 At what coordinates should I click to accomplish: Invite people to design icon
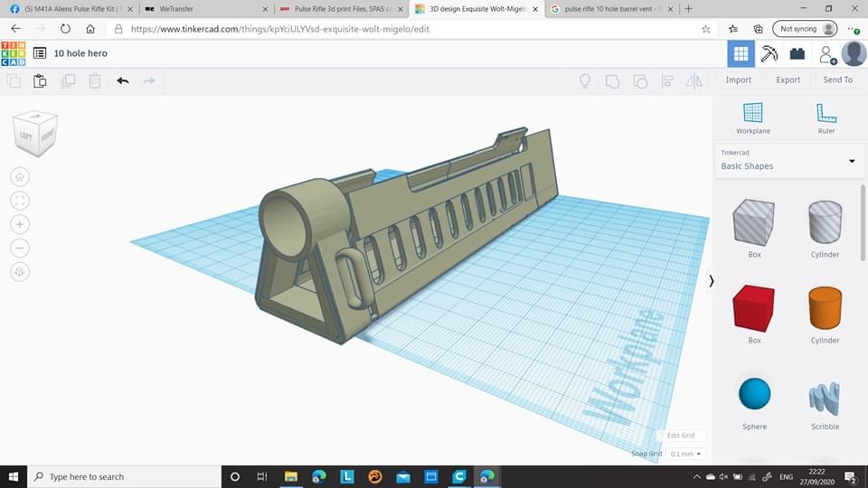pos(827,54)
